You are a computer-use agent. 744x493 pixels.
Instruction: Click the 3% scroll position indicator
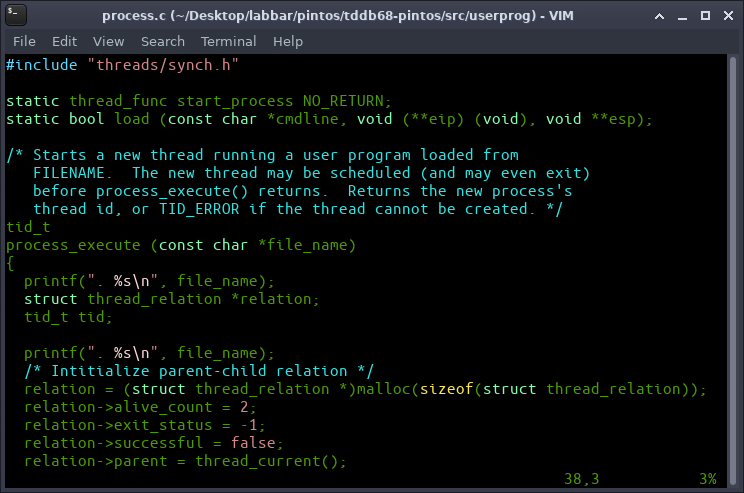click(x=707, y=479)
